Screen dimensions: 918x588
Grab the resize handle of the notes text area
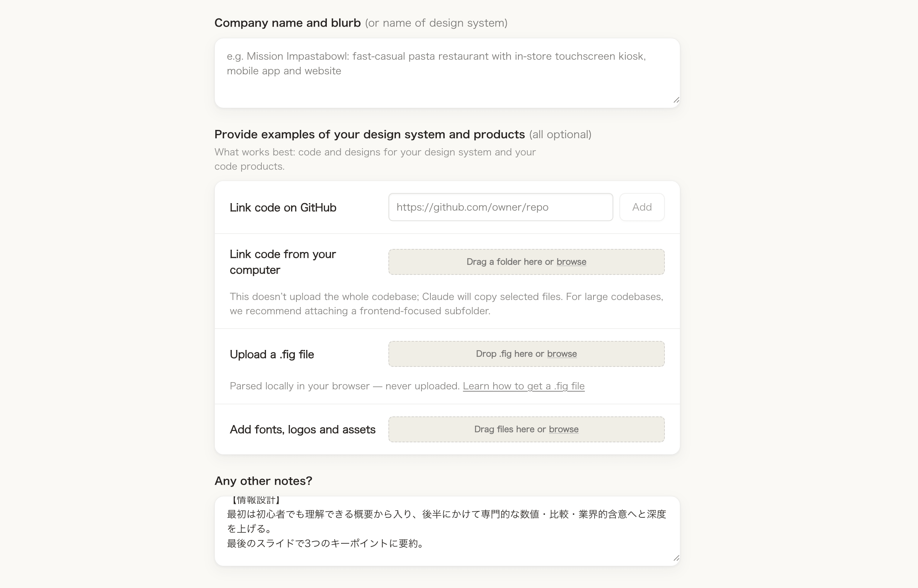[x=676, y=558]
